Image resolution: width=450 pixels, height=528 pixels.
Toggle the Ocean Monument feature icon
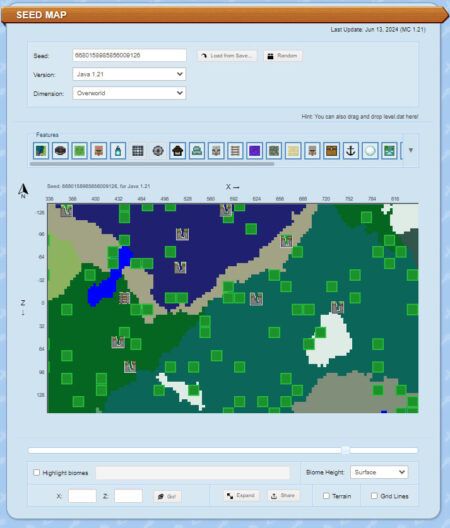197,151
